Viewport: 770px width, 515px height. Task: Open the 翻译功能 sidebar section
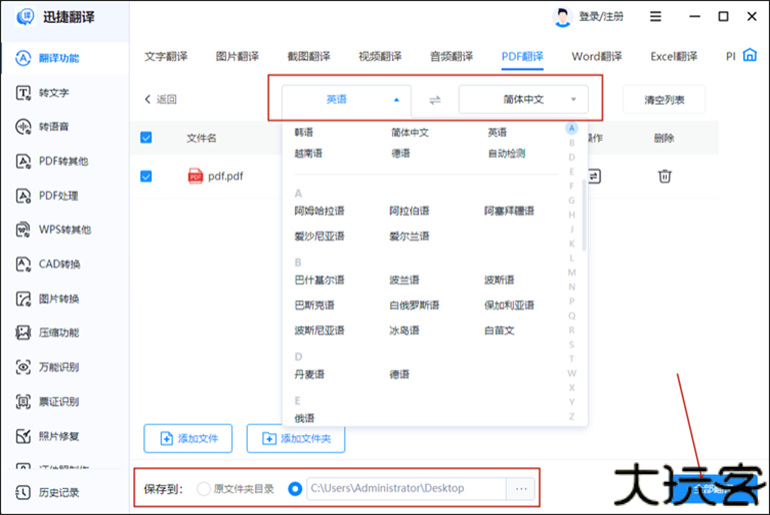pos(65,58)
